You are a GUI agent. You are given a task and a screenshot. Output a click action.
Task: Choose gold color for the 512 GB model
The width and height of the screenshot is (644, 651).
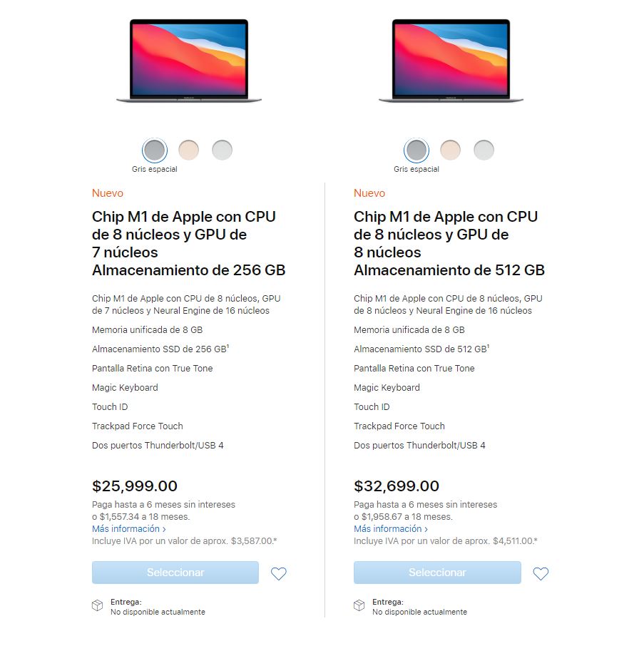[x=450, y=150]
